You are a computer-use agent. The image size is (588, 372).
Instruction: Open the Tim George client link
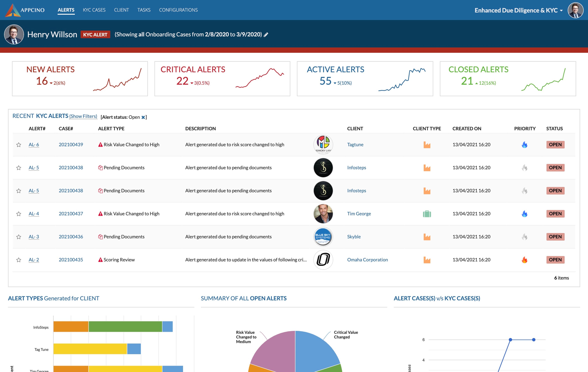pyautogui.click(x=359, y=214)
